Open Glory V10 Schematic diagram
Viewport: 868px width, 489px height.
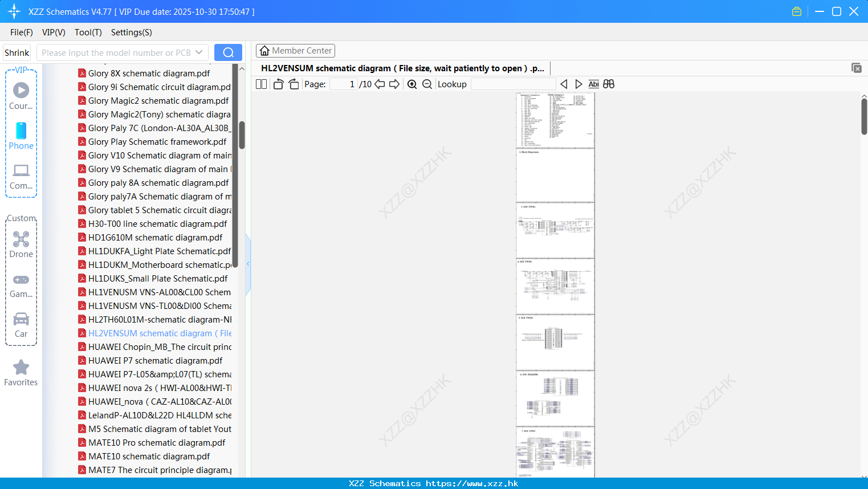154,155
